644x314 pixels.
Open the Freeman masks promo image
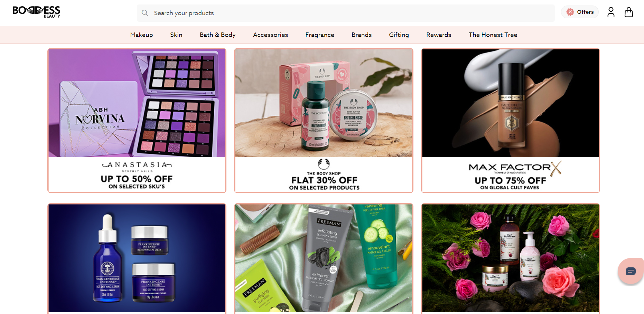click(324, 258)
